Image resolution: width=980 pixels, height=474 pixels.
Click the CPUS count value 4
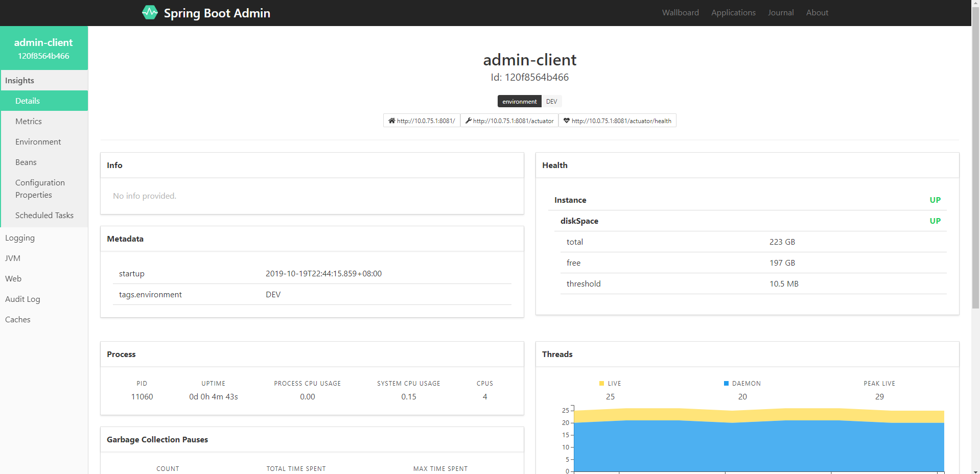(x=485, y=396)
